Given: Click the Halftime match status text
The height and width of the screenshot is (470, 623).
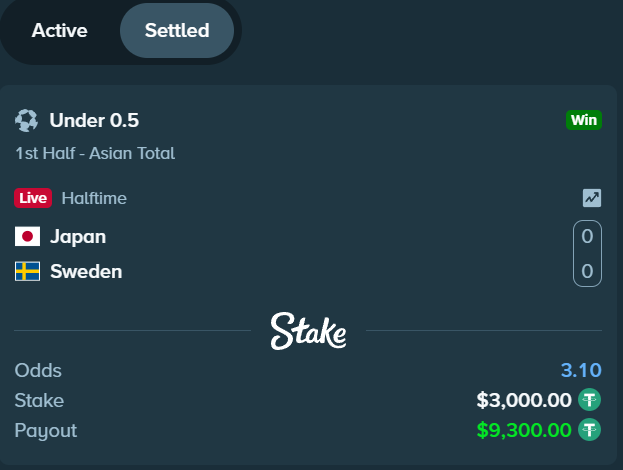Looking at the screenshot, I should [94, 198].
